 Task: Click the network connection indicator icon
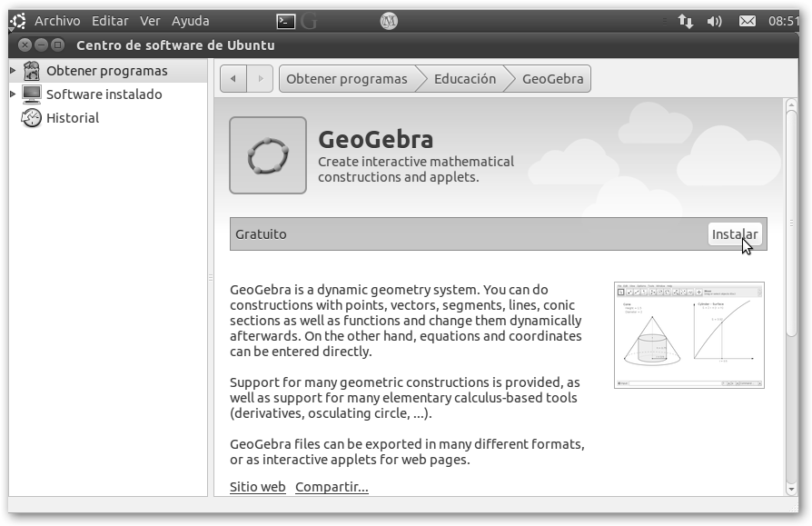pos(686,21)
